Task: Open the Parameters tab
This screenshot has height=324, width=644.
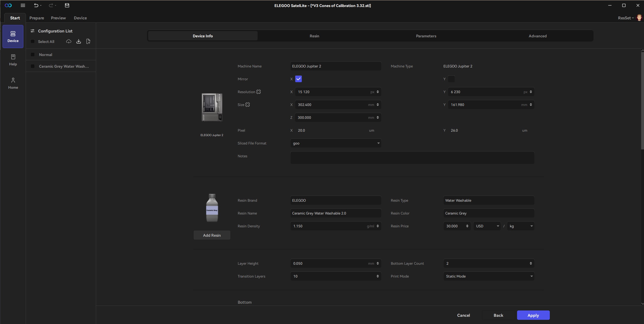Action: pyautogui.click(x=426, y=36)
